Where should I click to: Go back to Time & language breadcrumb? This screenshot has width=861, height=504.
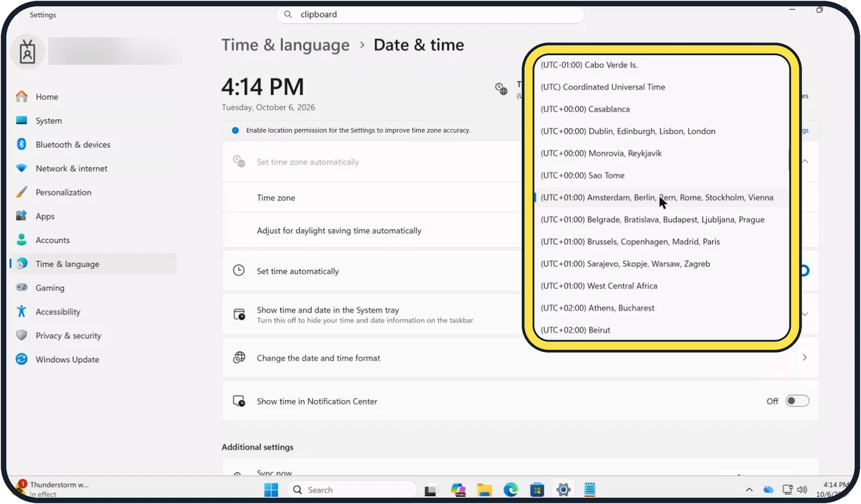(x=285, y=45)
